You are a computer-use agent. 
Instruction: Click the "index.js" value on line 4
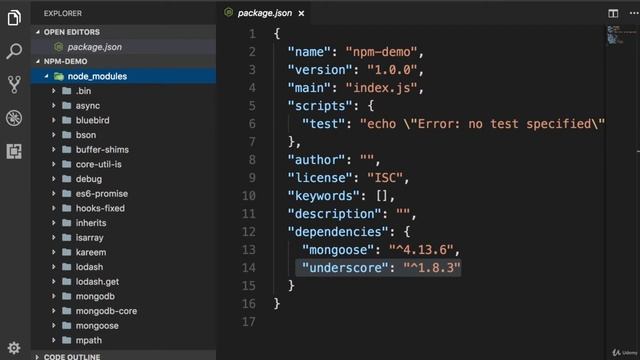coord(381,88)
